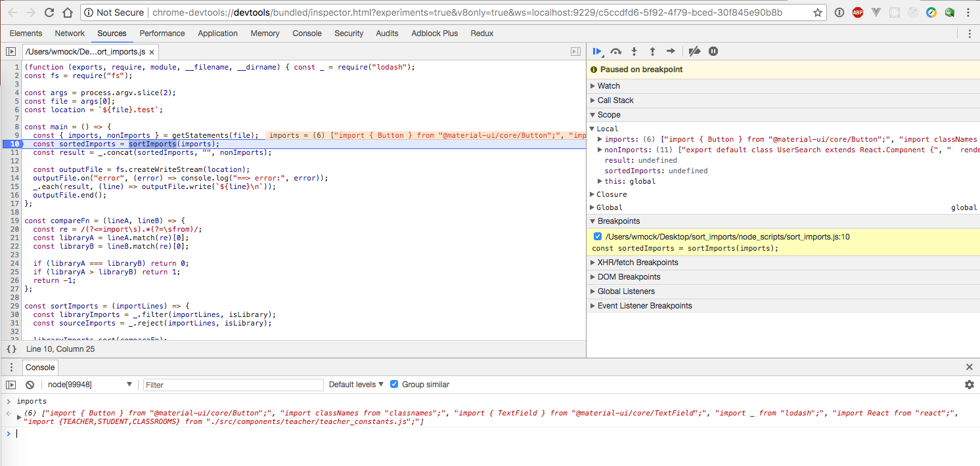Open the Default levels dropdown
The image size is (980, 466).
(357, 385)
